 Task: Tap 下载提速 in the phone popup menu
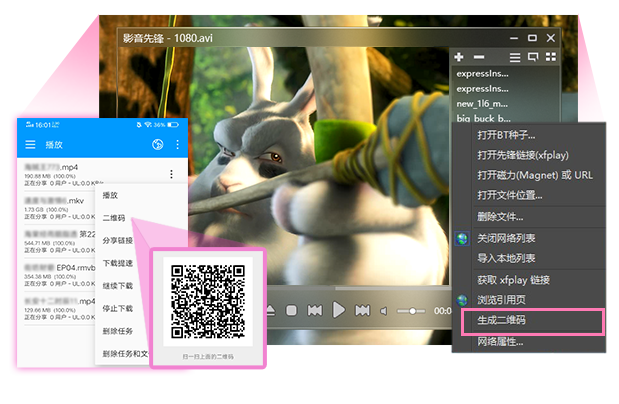click(118, 263)
